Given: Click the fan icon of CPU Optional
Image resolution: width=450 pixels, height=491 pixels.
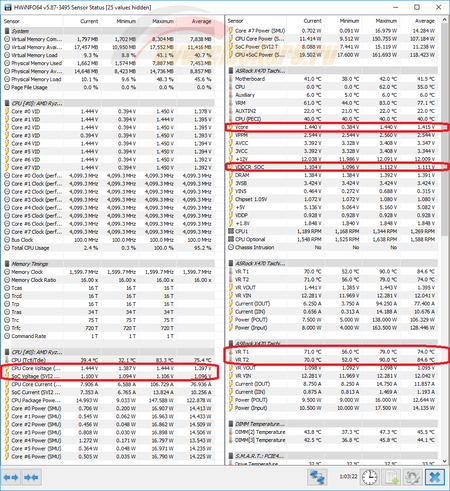Looking at the screenshot, I should [x=231, y=239].
